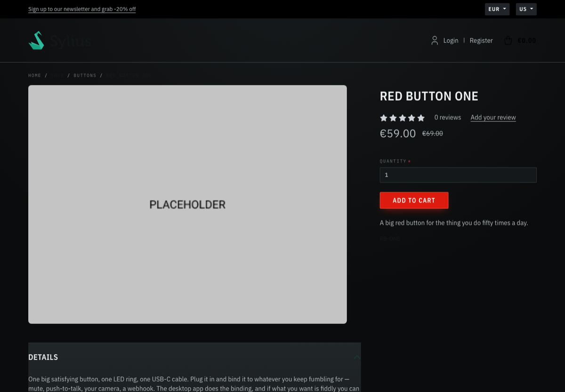Screen dimensions: 565x392
Task: Click the Register link
Action: [481, 40]
